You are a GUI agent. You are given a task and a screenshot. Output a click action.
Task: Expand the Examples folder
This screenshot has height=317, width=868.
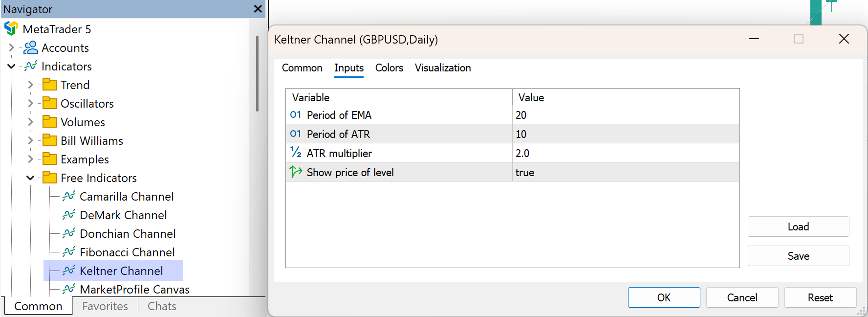coord(30,159)
